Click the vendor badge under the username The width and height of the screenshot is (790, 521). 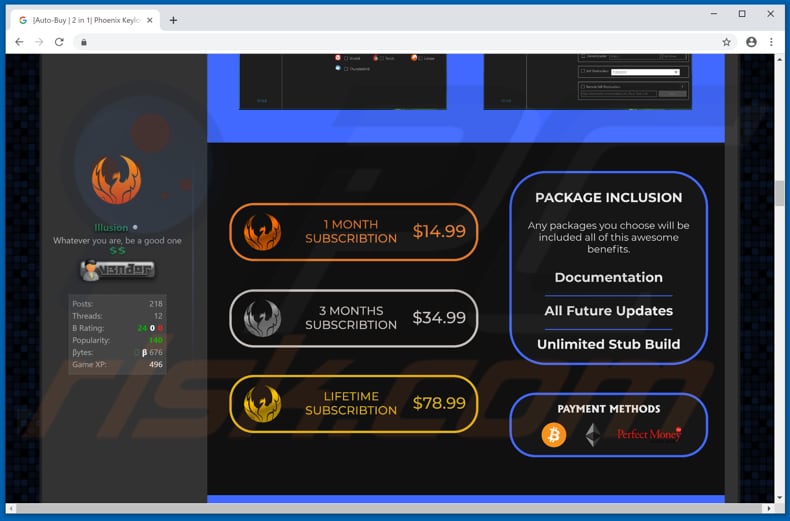click(x=117, y=270)
